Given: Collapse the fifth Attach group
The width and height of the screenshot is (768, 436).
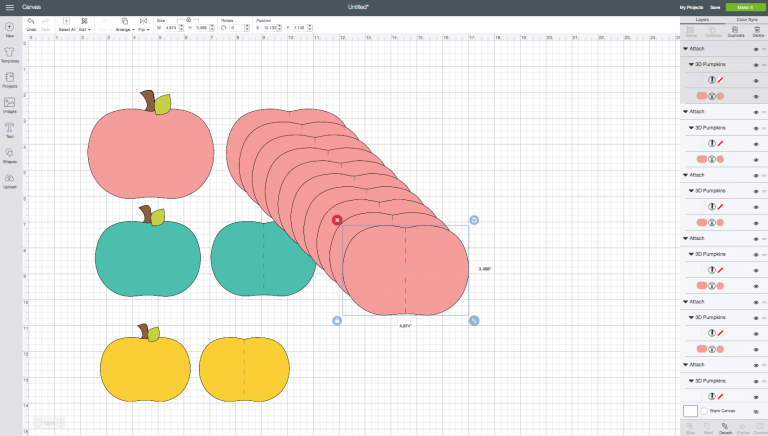Looking at the screenshot, I should [x=685, y=301].
